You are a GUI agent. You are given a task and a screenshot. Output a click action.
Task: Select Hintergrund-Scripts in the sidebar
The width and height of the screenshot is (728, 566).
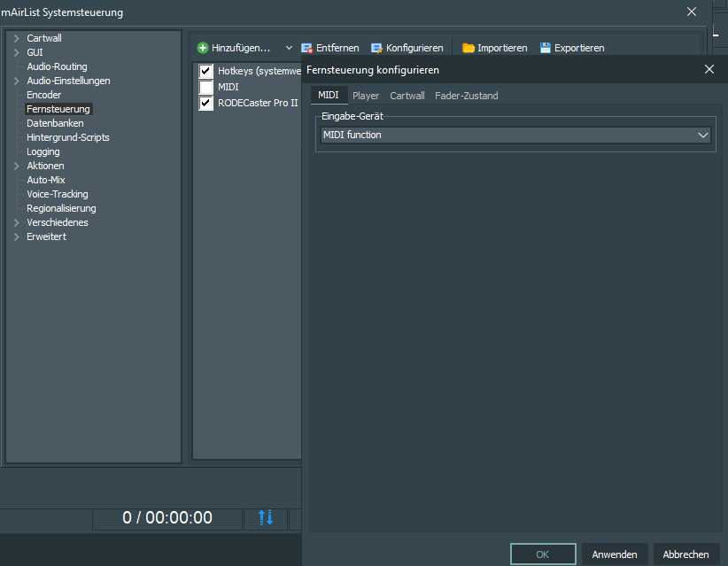68,137
